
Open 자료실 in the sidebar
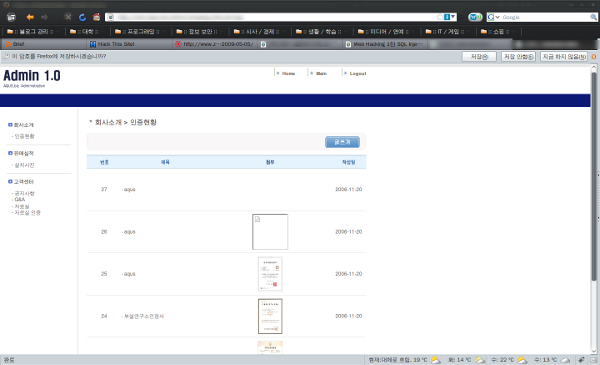(22, 206)
